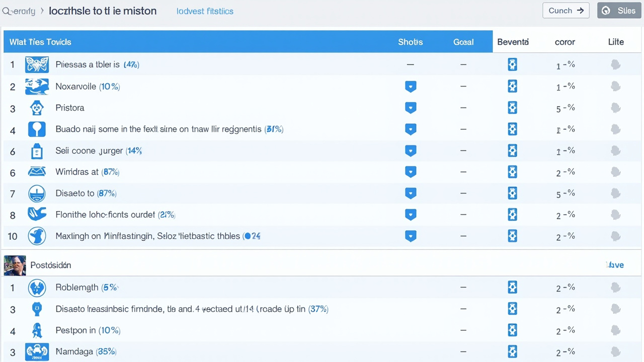Expand the Beventa control in Piessas row

512,65
